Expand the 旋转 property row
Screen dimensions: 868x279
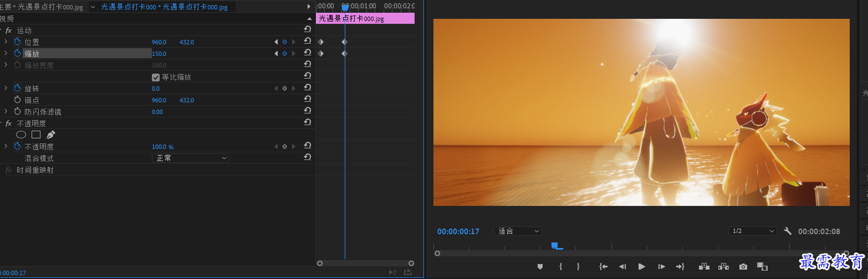[6, 89]
